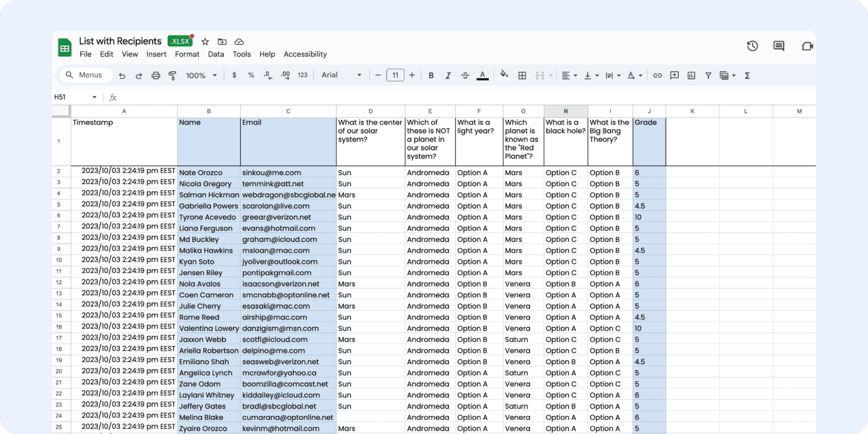Viewport: 868px width, 434px height.
Task: Open the Name box cell dropdown
Action: pos(94,97)
